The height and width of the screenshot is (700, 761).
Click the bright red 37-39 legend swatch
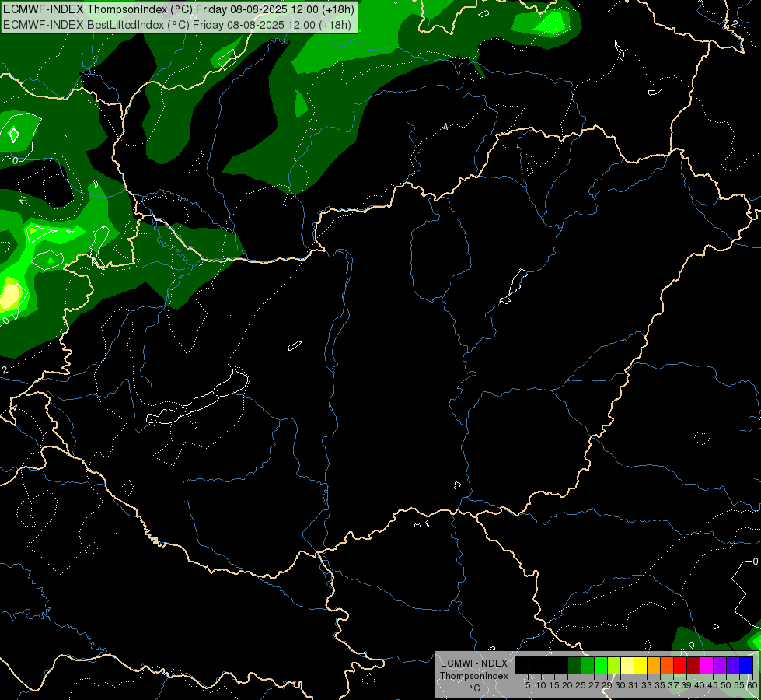(x=680, y=665)
